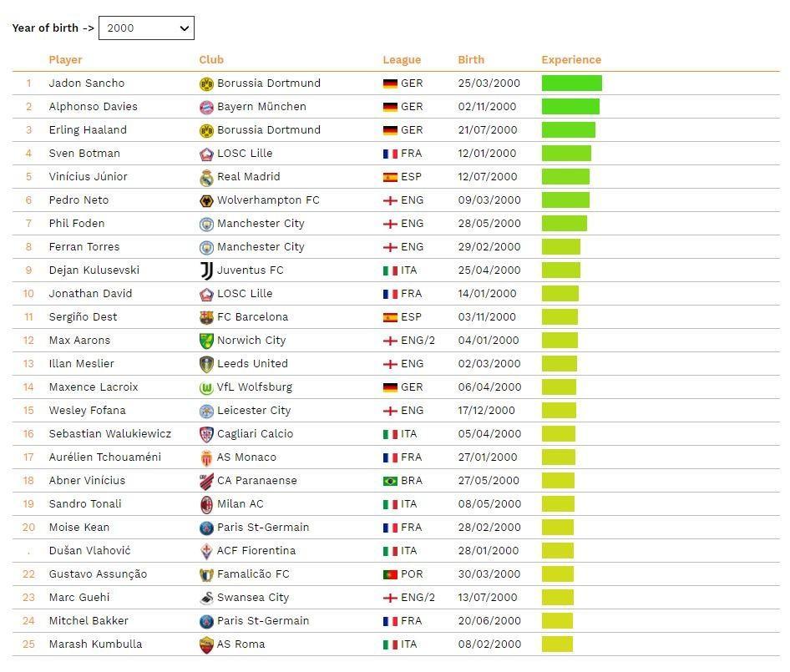The height and width of the screenshot is (672, 790).
Task: Sort by the Club column header
Action: pos(211,59)
